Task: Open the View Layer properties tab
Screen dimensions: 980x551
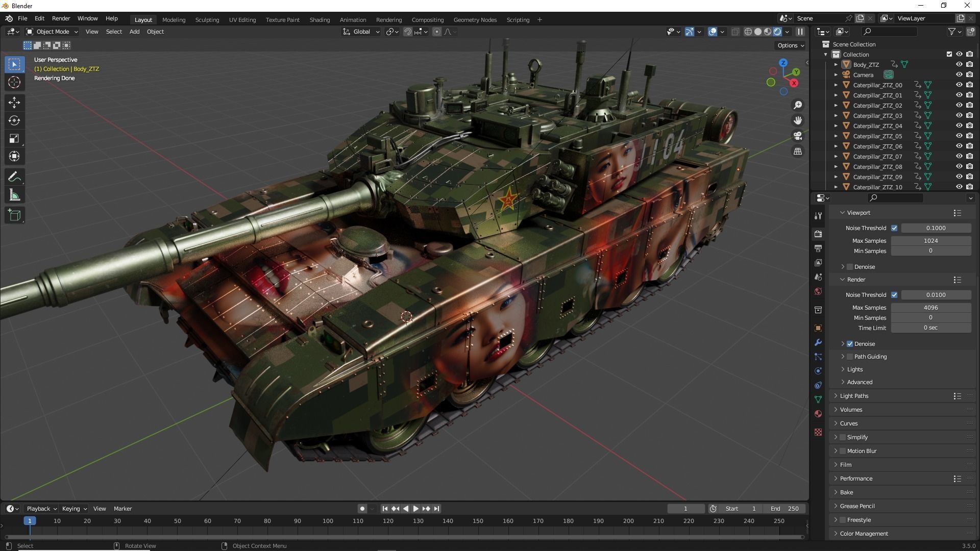Action: pos(818,262)
